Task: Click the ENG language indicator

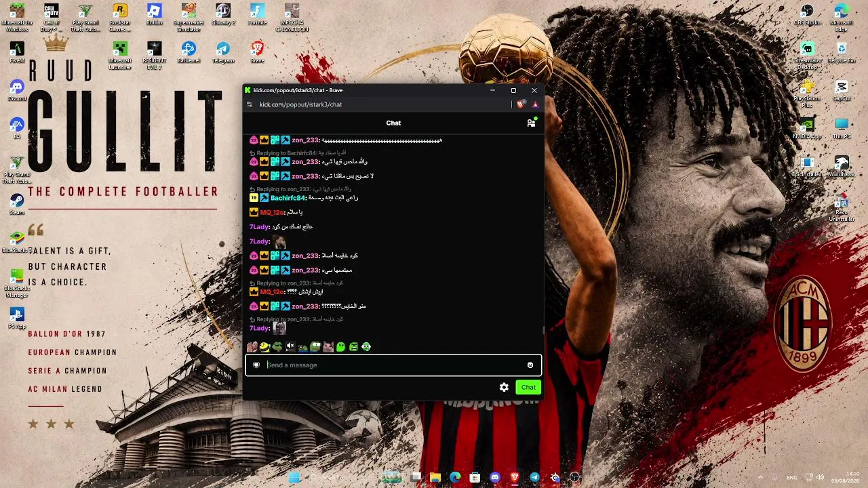Action: (792, 477)
